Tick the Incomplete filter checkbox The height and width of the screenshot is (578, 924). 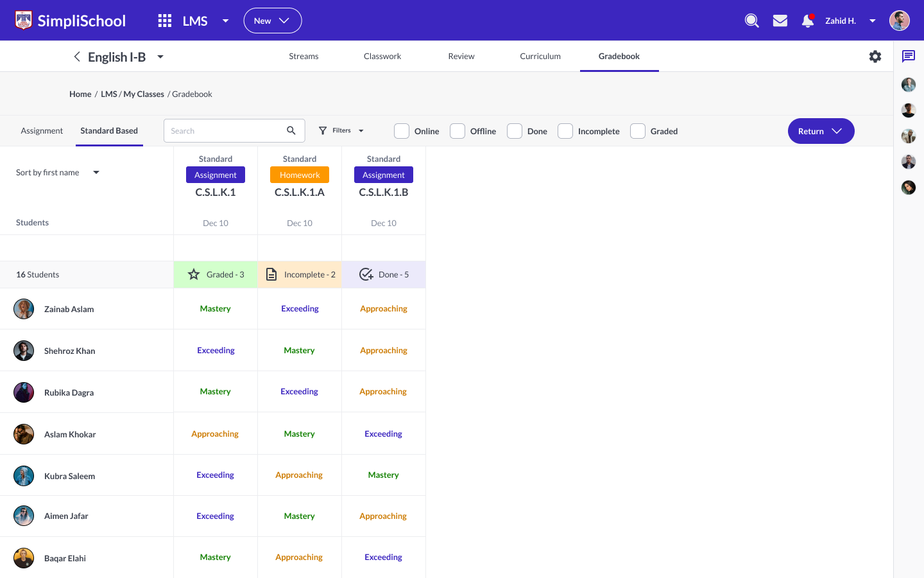point(565,131)
